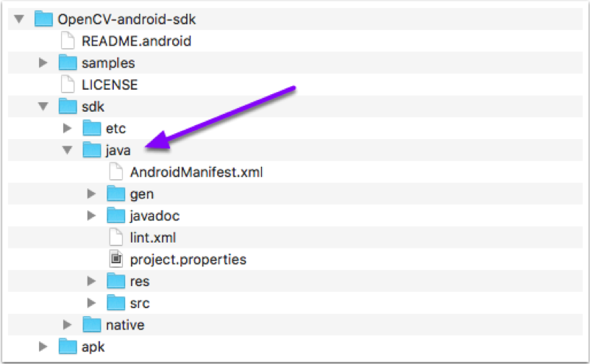The height and width of the screenshot is (364, 590).
Task: Select the LICENSE file name
Action: (110, 85)
